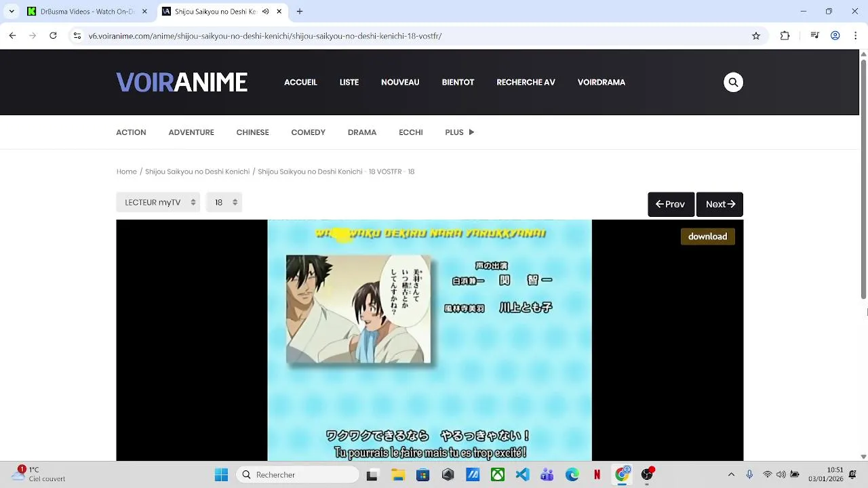Viewport: 868px width, 488px height.
Task: Click the Home breadcrumb link
Action: pos(127,171)
